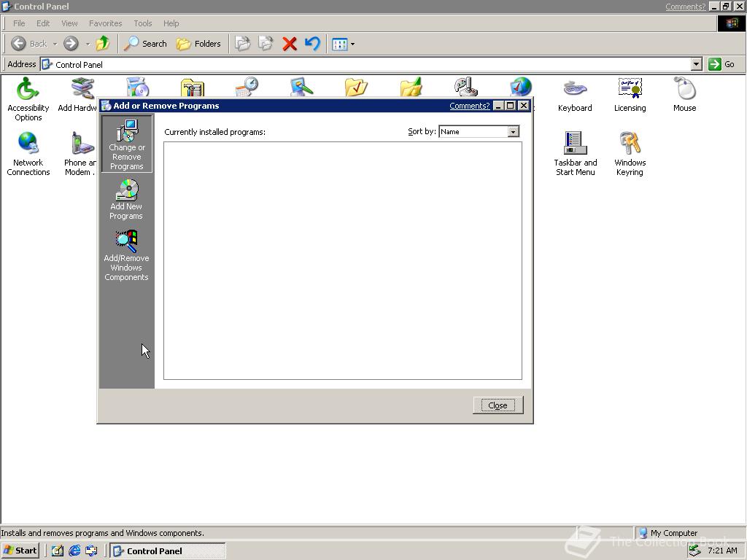
Task: Click the Start button
Action: coord(20,551)
